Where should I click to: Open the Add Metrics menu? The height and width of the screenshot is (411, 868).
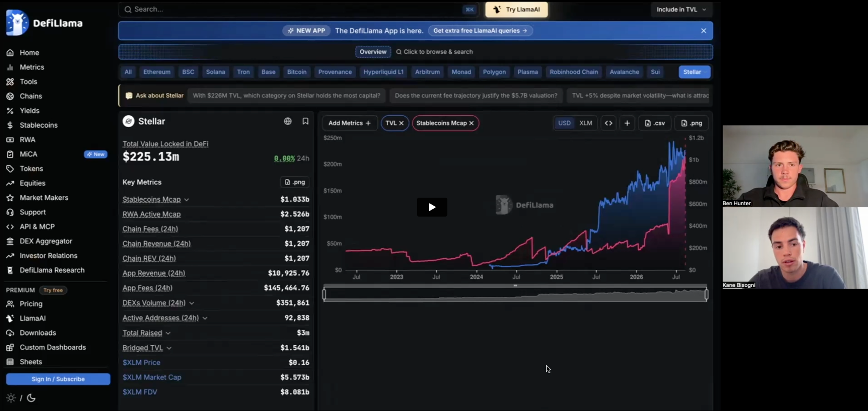350,123
